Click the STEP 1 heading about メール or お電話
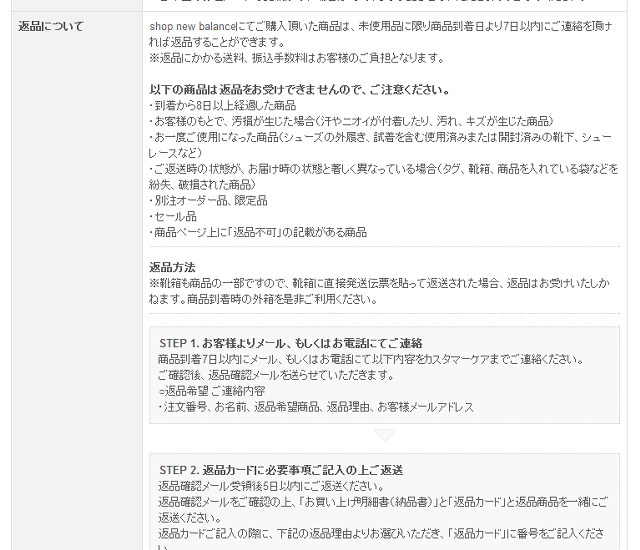 click(x=290, y=343)
